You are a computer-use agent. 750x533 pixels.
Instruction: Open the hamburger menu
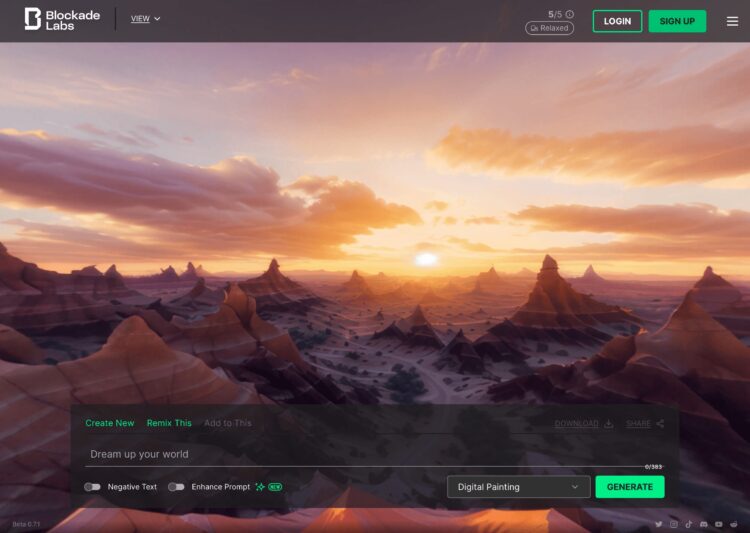pyautogui.click(x=732, y=21)
